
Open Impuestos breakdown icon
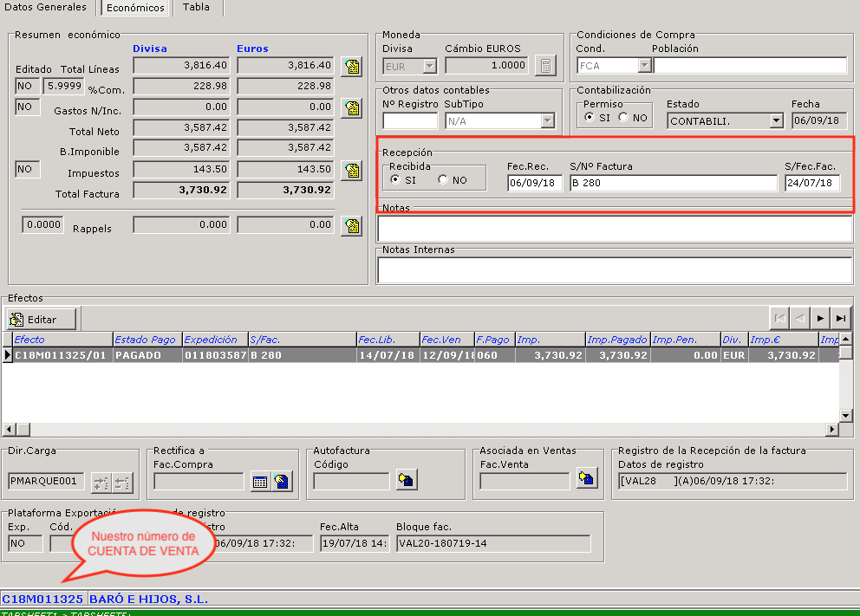[x=351, y=170]
